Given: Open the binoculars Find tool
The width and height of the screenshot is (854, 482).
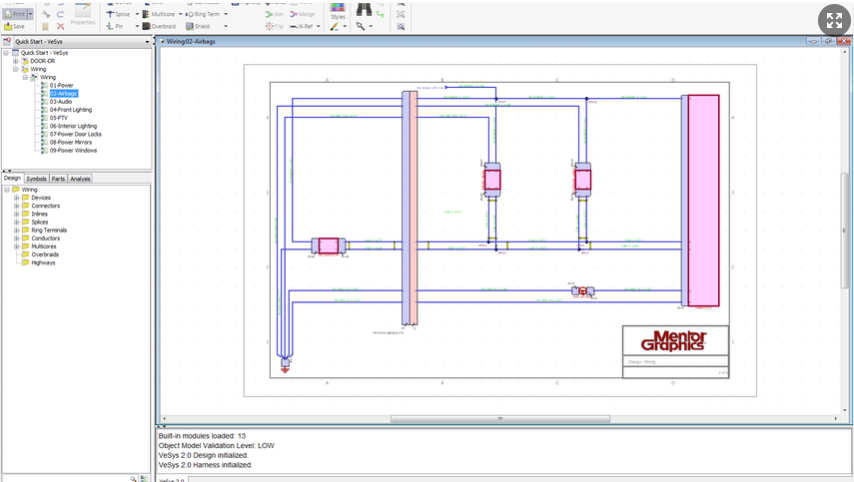Looking at the screenshot, I should pos(365,10).
